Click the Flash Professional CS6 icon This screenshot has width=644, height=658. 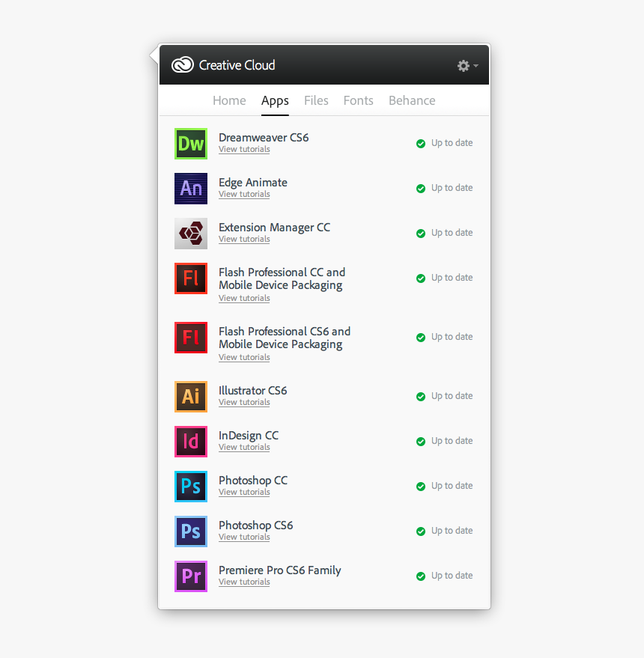[x=191, y=338]
